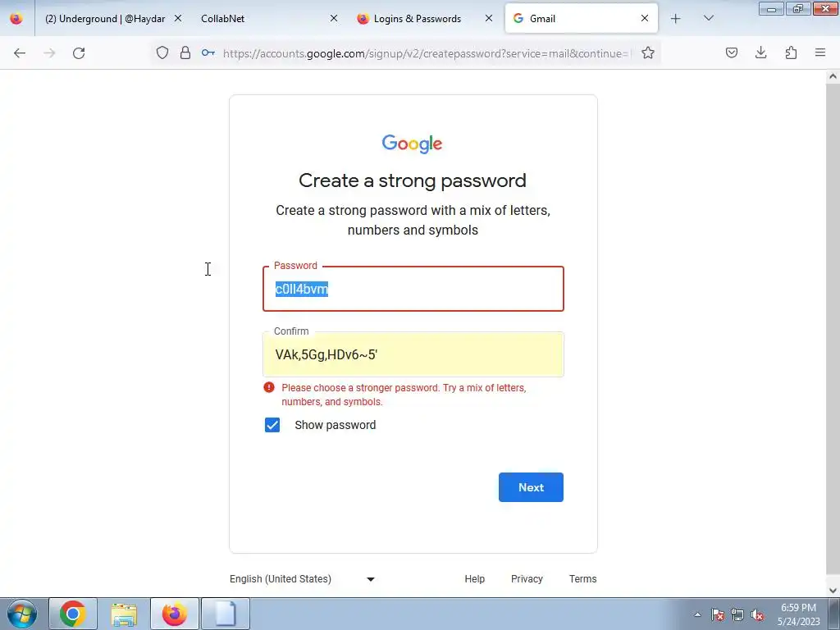
Task: Close the Underground | @Haydar tab
Action: click(x=178, y=19)
